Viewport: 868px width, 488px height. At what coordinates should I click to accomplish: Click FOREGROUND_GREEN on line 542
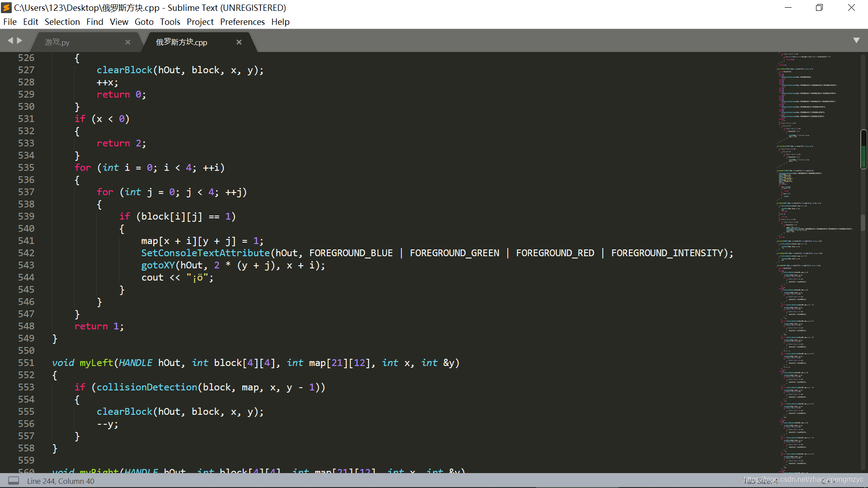click(454, 253)
